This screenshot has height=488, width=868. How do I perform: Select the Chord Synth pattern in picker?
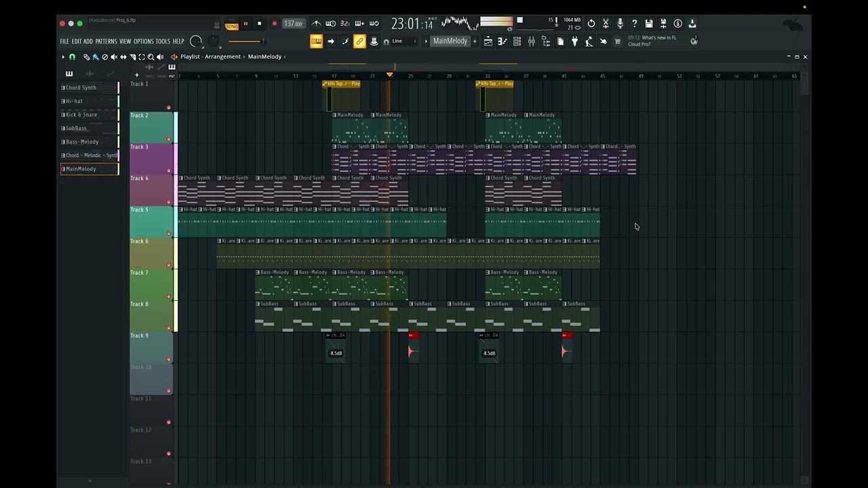[90, 87]
